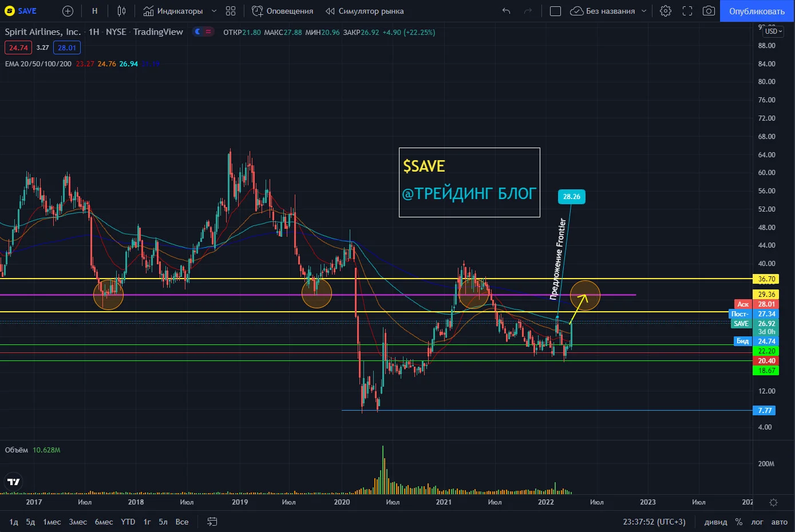The image size is (795, 532).
Task: Open timezone menu 23:37:52 (UTC+3)
Action: pyautogui.click(x=654, y=522)
